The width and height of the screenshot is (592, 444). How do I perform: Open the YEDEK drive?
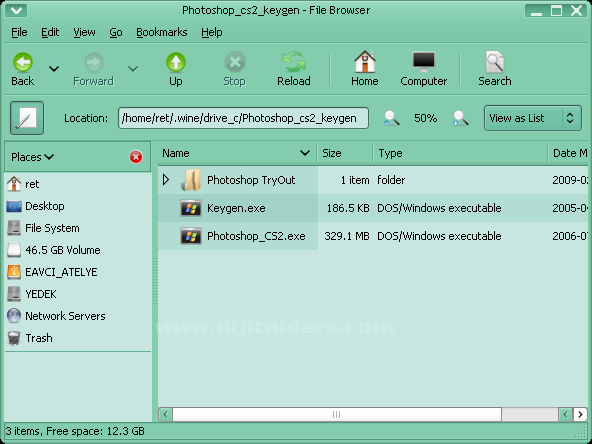tap(78, 294)
